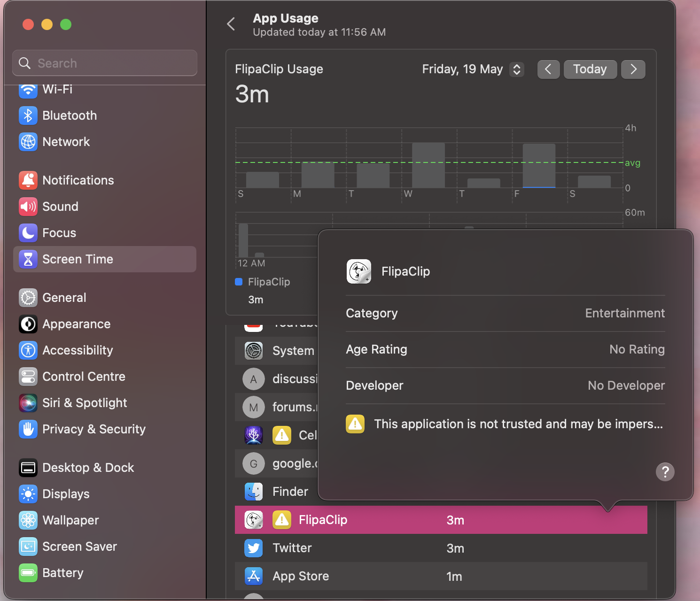
Task: Click the Privacy & Security hand icon
Action: coord(28,429)
